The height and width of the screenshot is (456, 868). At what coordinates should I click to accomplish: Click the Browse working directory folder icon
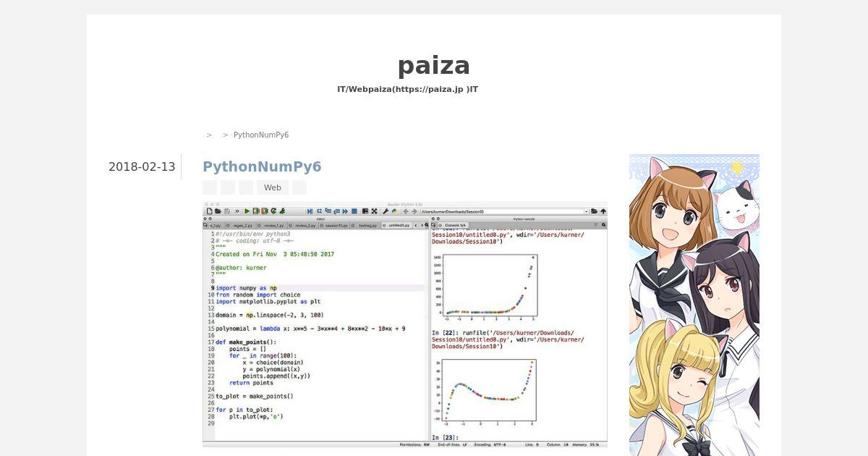(594, 211)
